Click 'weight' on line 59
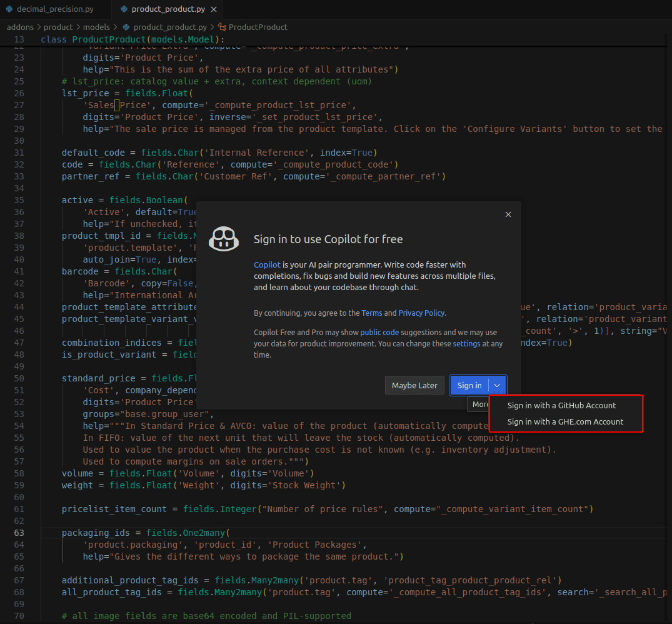This screenshot has height=624, width=672. coord(77,485)
